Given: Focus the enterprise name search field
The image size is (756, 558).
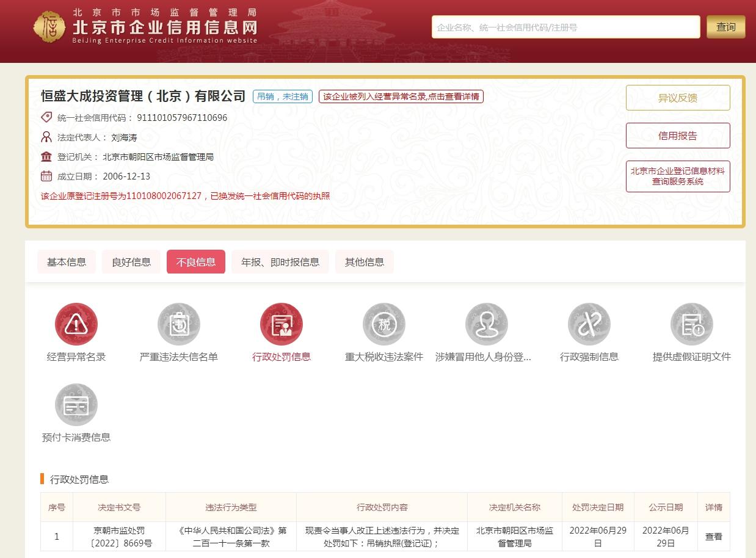Looking at the screenshot, I should tap(566, 27).
